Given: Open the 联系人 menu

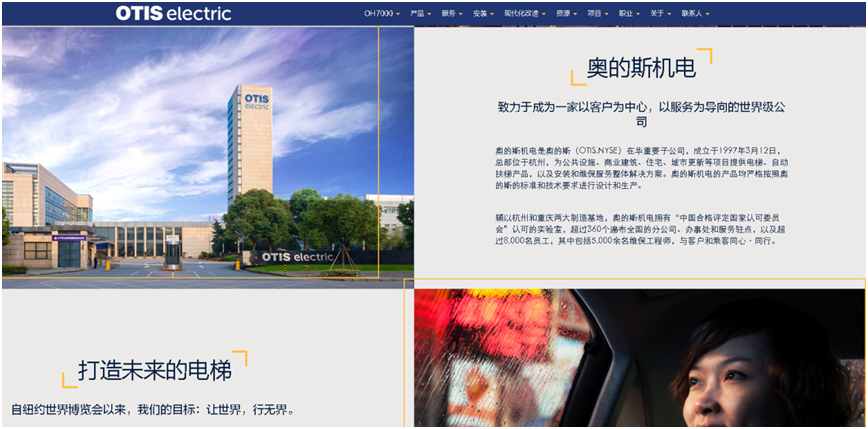Looking at the screenshot, I should point(694,14).
